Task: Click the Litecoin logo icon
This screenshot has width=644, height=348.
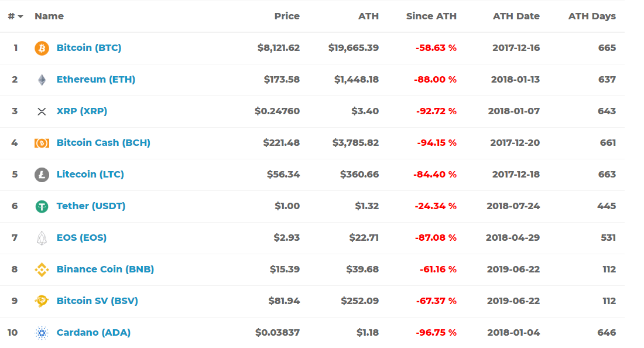Action: (x=41, y=174)
